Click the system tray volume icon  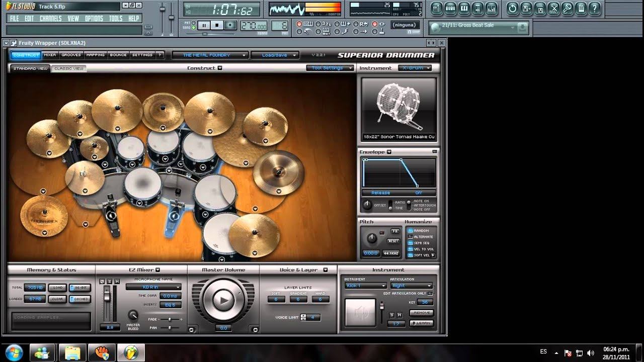(x=590, y=353)
